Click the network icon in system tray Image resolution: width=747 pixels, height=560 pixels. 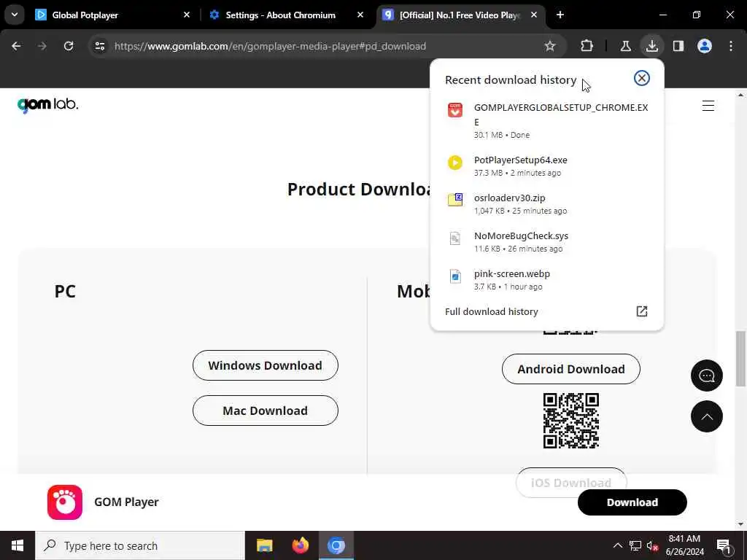click(x=635, y=545)
